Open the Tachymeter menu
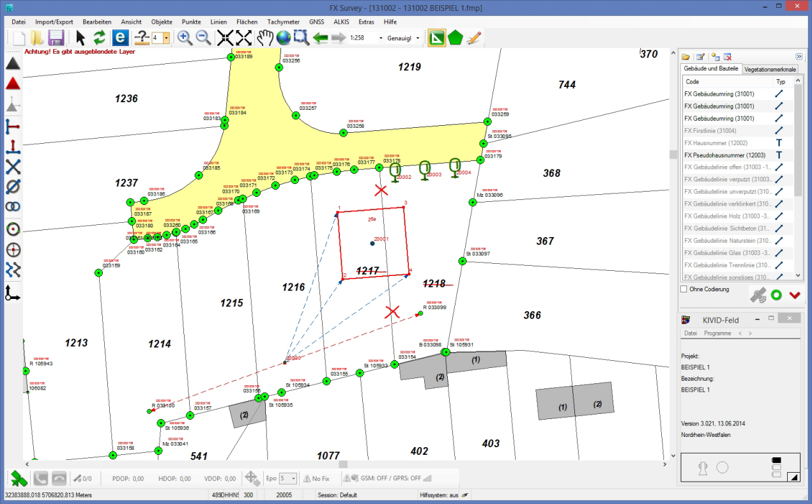Viewport: 812px width, 504px height. click(x=283, y=22)
